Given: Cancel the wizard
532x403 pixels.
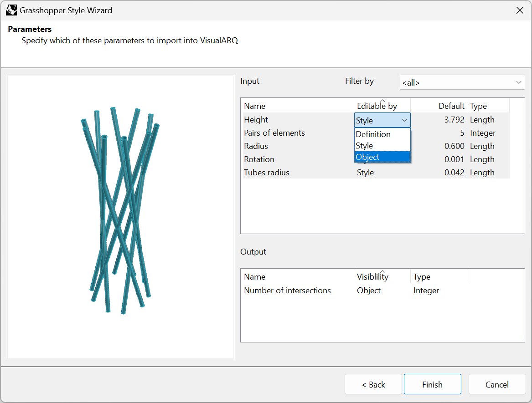Looking at the screenshot, I should [x=497, y=384].
